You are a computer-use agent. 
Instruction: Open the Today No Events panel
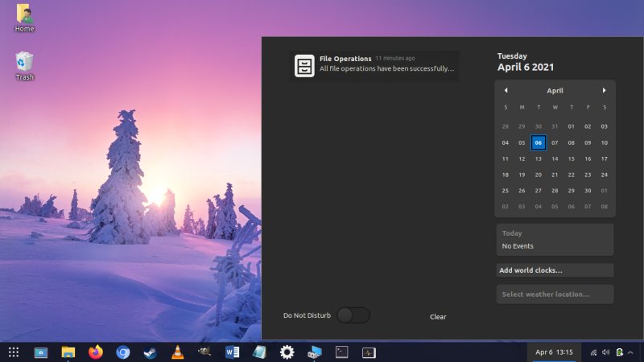click(555, 240)
